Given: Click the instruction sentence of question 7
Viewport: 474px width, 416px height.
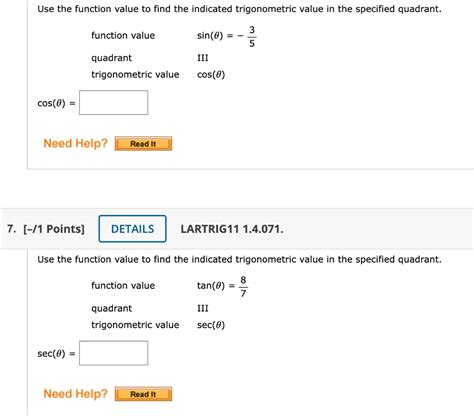Looking at the screenshot, I should coord(239,259).
